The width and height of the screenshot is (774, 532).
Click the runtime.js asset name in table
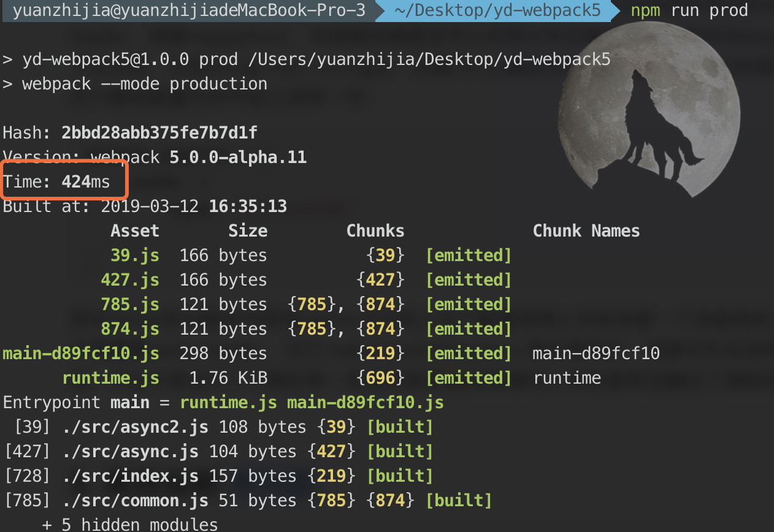(x=110, y=378)
